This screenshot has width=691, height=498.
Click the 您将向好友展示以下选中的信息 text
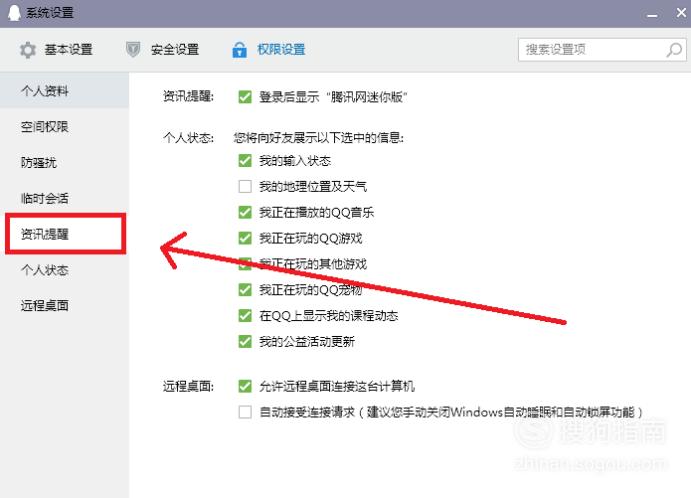click(x=318, y=138)
